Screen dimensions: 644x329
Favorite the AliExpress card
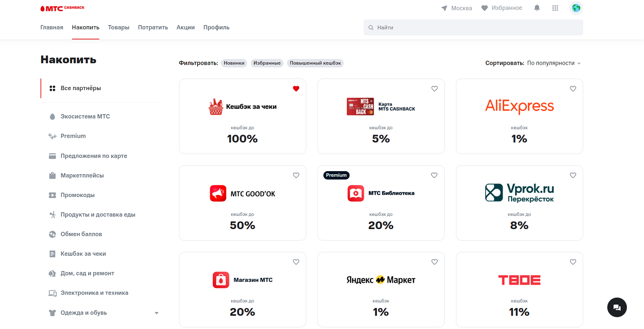pos(573,89)
